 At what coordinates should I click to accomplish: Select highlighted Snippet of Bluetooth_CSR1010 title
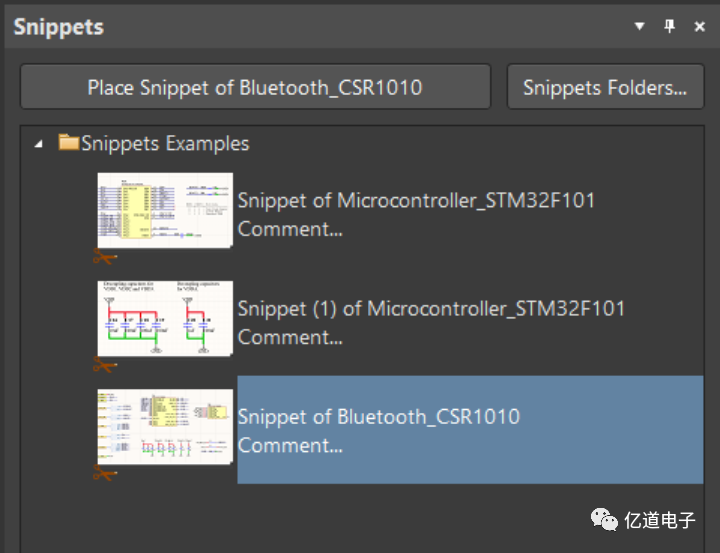378,416
